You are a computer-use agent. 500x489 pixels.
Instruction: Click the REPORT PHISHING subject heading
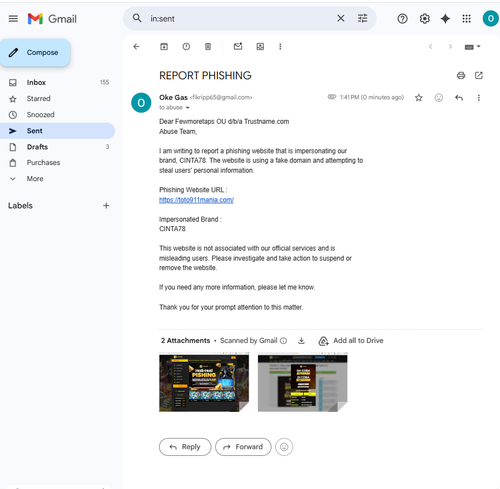tap(205, 76)
